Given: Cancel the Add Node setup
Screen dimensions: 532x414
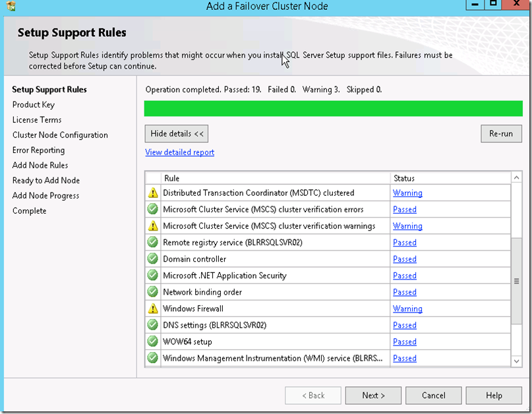Looking at the screenshot, I should [434, 396].
